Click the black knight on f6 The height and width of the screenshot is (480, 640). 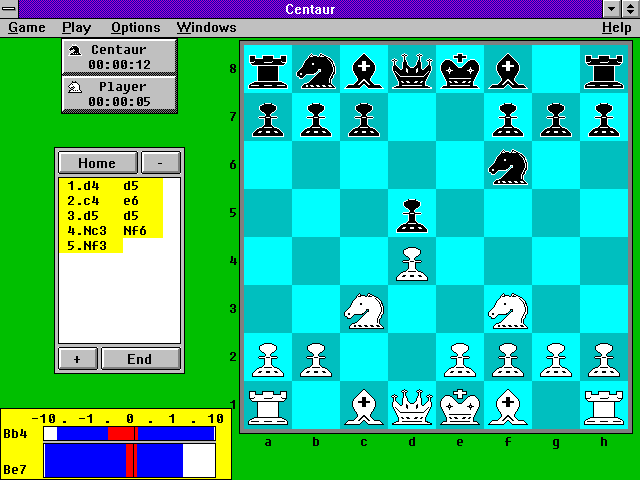point(508,166)
